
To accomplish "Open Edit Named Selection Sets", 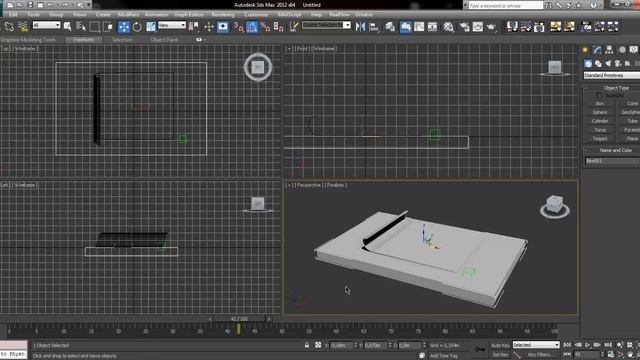I will pyautogui.click(x=294, y=27).
